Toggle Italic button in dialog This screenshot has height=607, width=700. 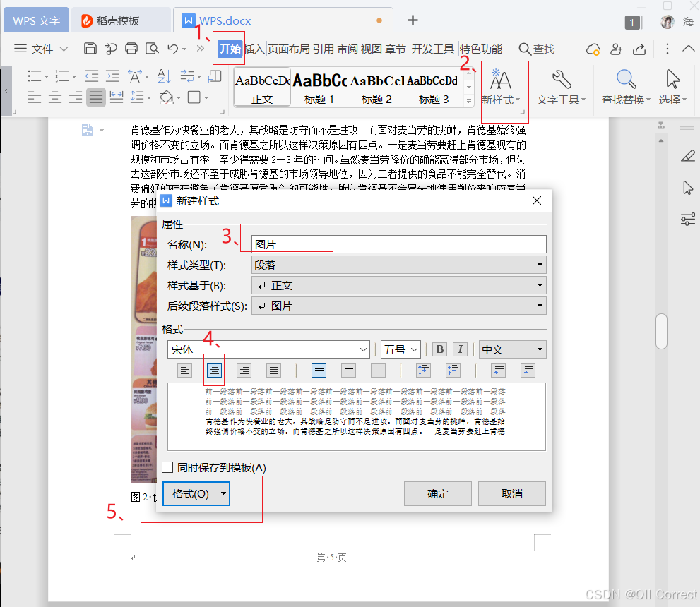point(461,349)
